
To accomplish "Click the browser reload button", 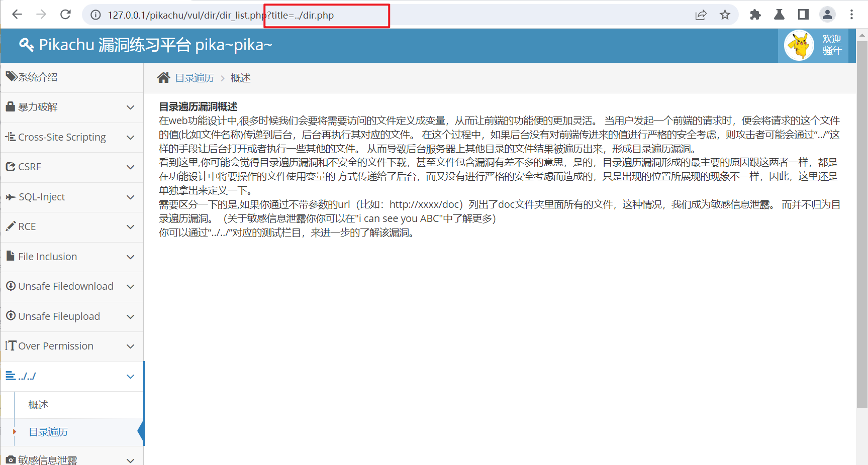I will [65, 15].
